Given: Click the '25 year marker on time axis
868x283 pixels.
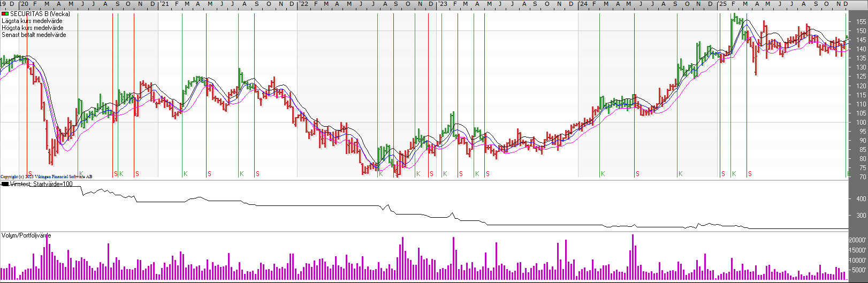Looking at the screenshot, I should 722,4.
